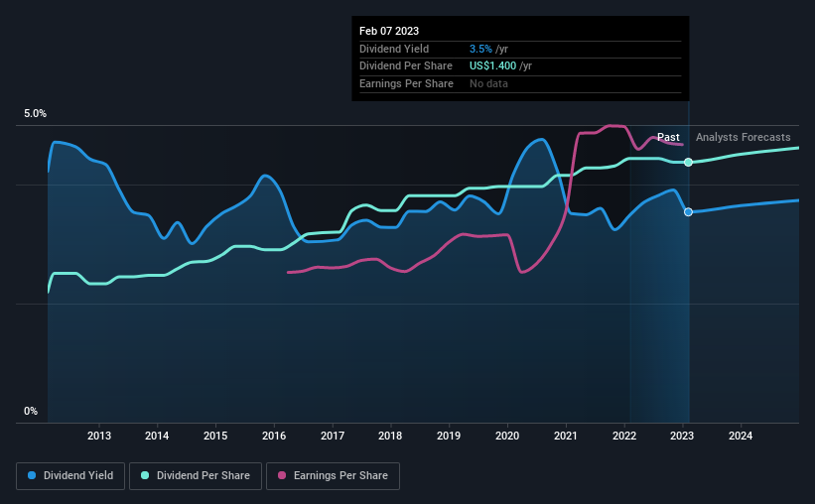Toggle the Earnings Per Share legend series
Image resolution: width=815 pixels, height=504 pixels.
point(333,476)
